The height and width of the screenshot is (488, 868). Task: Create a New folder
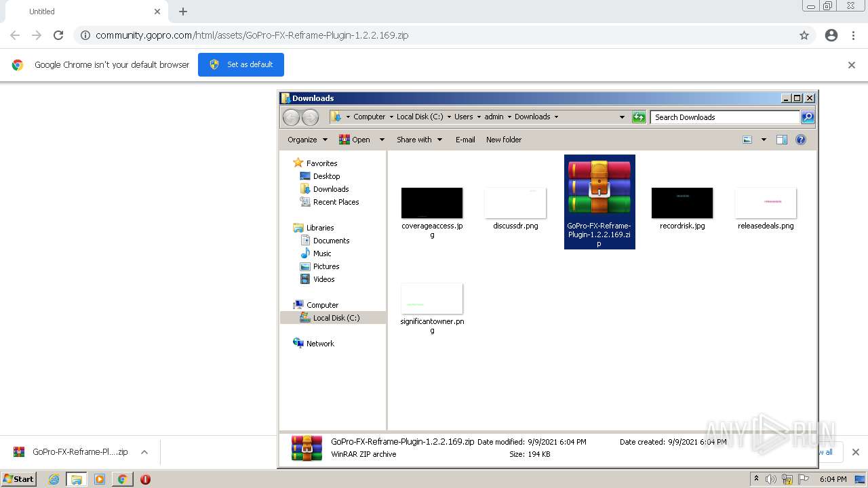pyautogui.click(x=504, y=140)
